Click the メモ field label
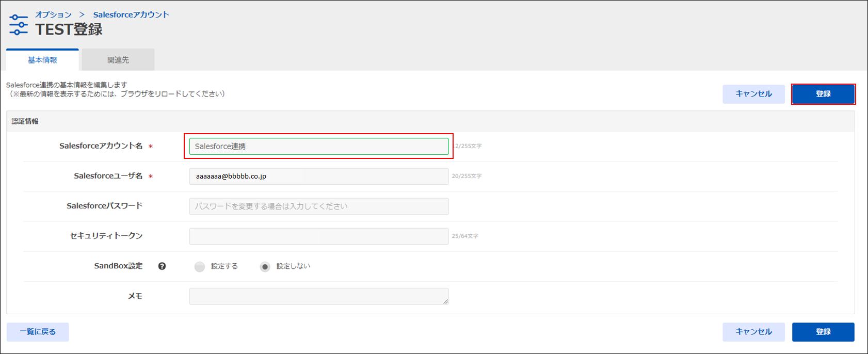The width and height of the screenshot is (868, 354). coord(135,296)
